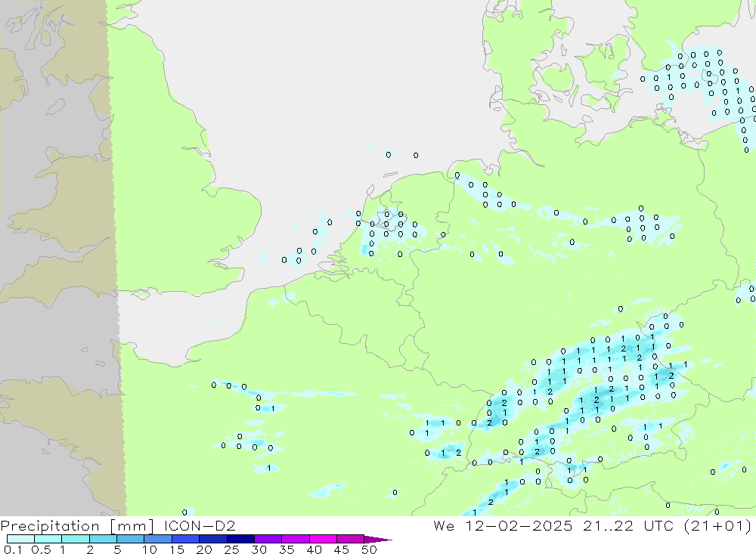Click the '10' legend value
The width and height of the screenshot is (756, 554).
[149, 549]
